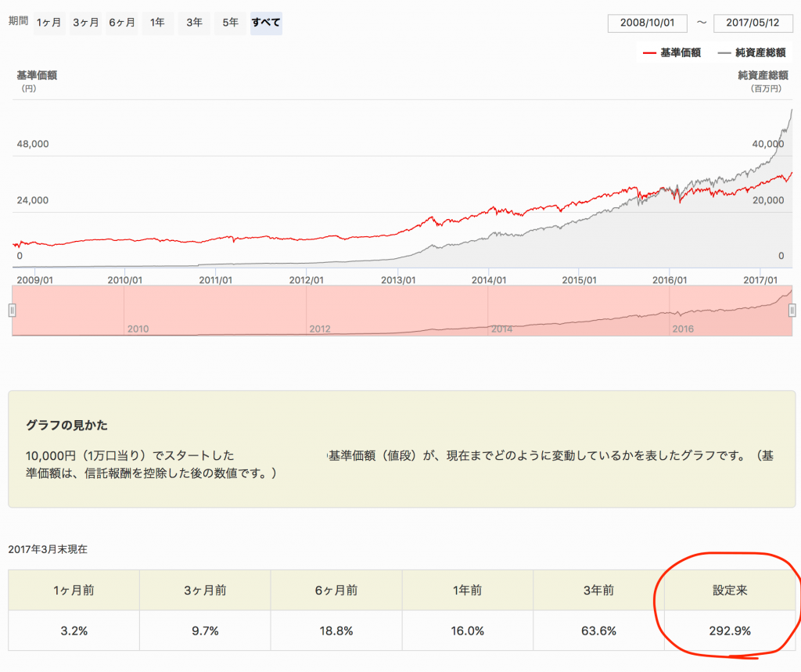Click the 2013/01 x-axis label

click(x=398, y=280)
